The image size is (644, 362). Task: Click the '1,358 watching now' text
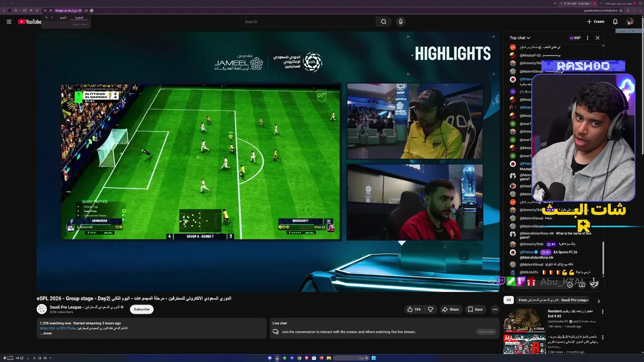coord(55,323)
